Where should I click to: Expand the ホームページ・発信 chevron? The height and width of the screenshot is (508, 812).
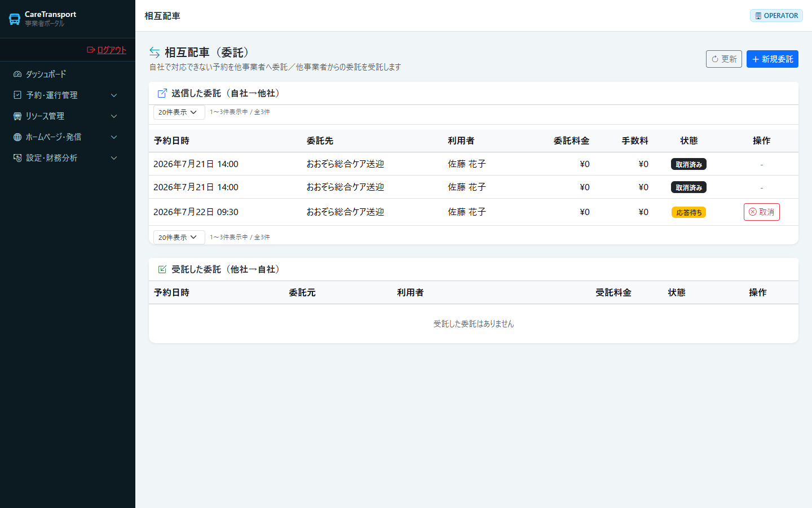(x=114, y=137)
